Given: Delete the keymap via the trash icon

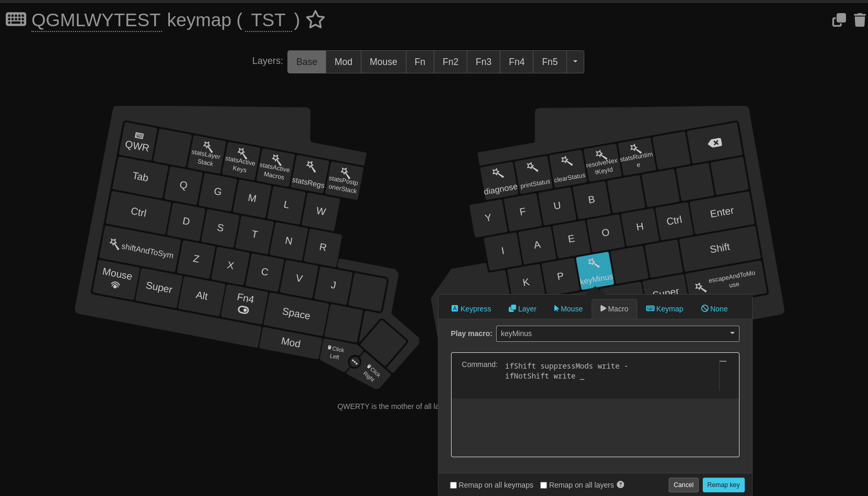Looking at the screenshot, I should (x=860, y=20).
